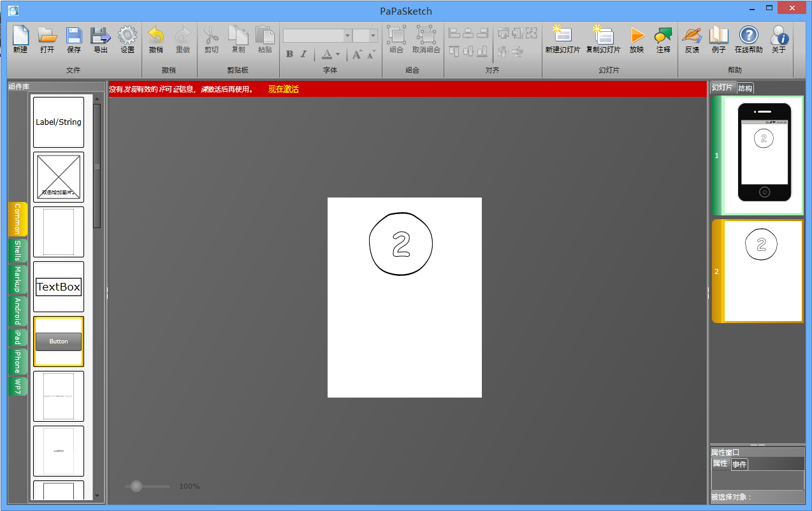Image resolution: width=812 pixels, height=511 pixels.
Task: Open 属性 properties tab
Action: point(720,464)
